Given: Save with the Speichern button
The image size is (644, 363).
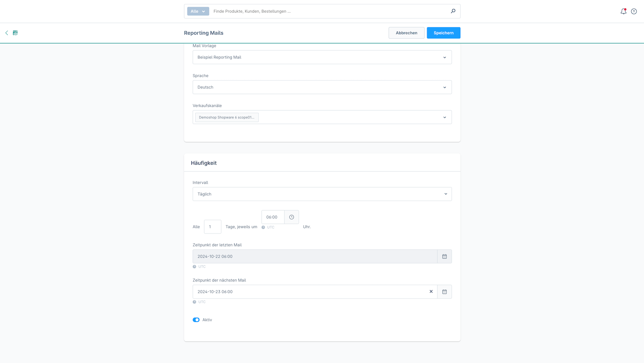Looking at the screenshot, I should [x=443, y=33].
